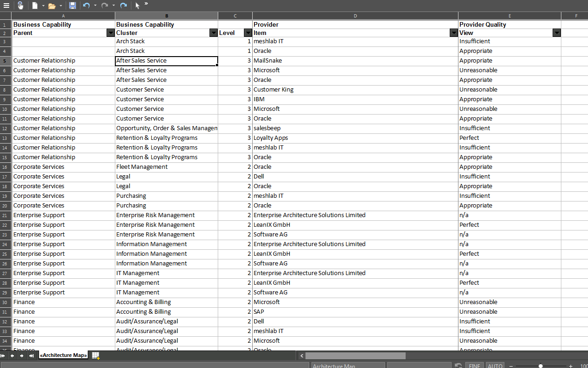Click 'Opportunity, Order & Sales' cell
Viewport: 588px width, 368px height.
(x=166, y=128)
